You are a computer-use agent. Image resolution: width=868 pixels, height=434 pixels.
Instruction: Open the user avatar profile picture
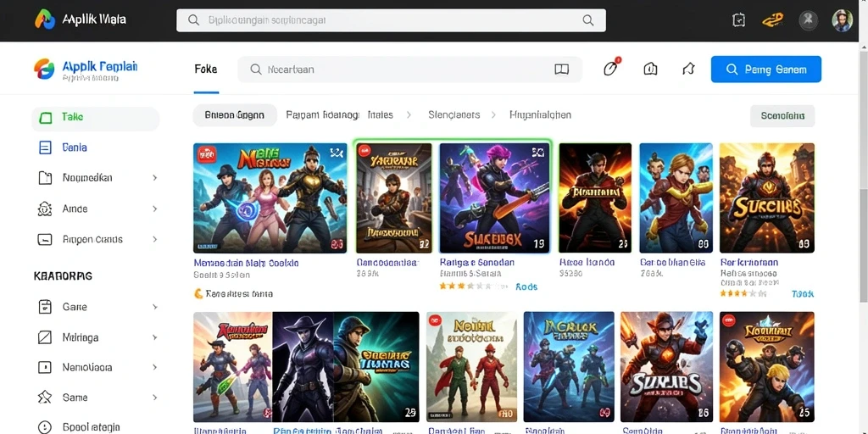pyautogui.click(x=842, y=20)
